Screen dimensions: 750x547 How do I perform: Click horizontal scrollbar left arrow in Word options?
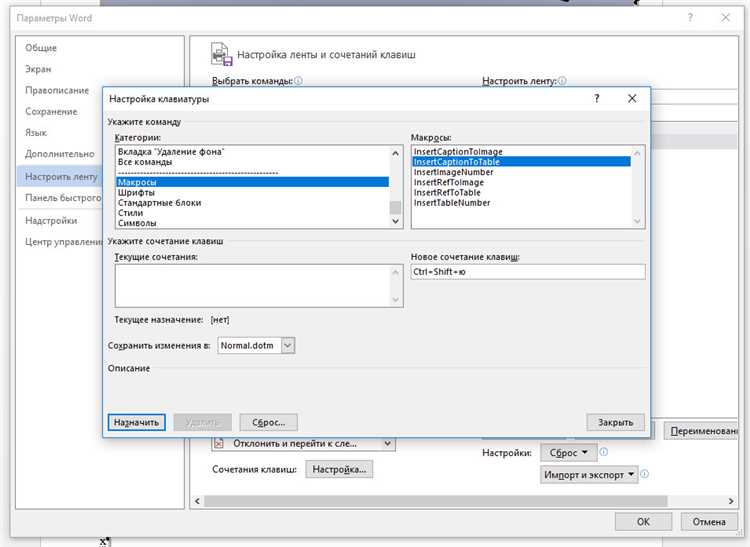pos(197,501)
